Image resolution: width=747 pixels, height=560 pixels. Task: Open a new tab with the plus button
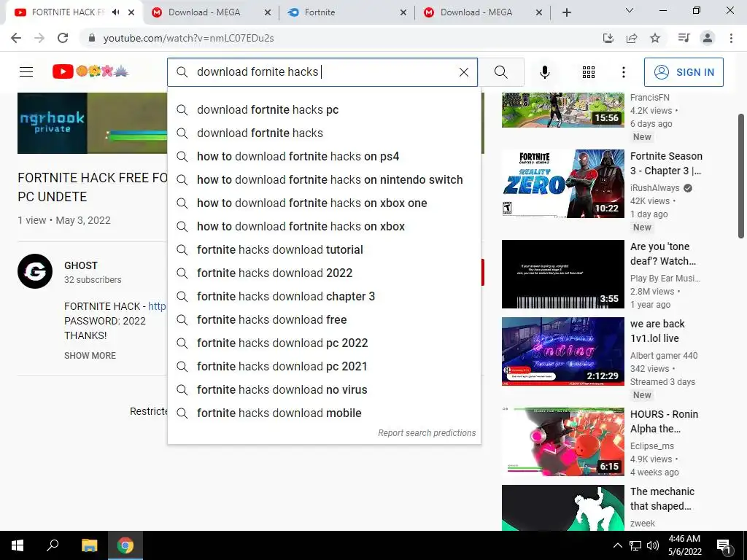(566, 12)
